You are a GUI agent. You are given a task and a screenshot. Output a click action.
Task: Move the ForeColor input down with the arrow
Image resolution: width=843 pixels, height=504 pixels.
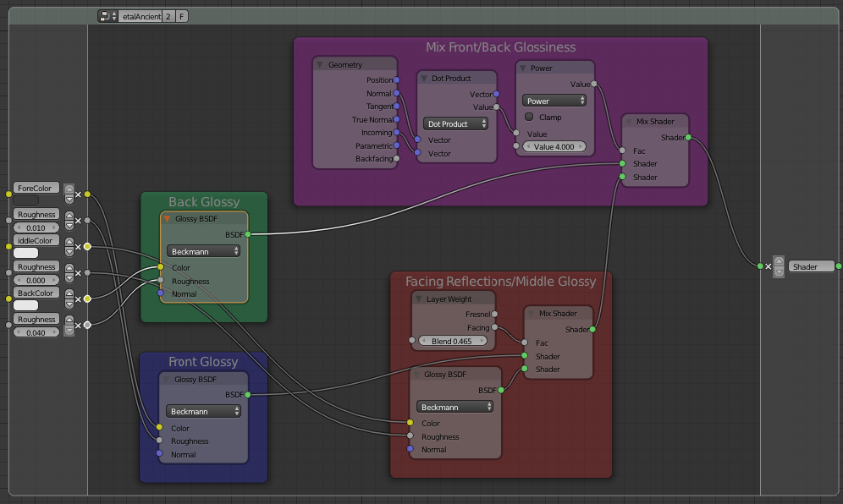pyautogui.click(x=69, y=200)
